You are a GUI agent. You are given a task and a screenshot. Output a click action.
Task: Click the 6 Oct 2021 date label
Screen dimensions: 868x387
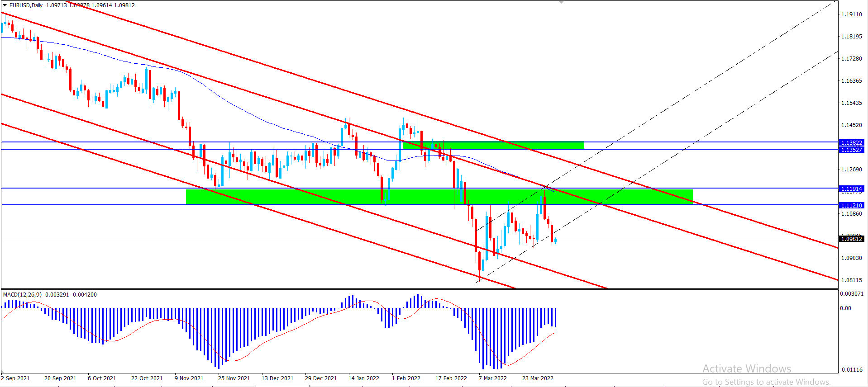pyautogui.click(x=102, y=378)
